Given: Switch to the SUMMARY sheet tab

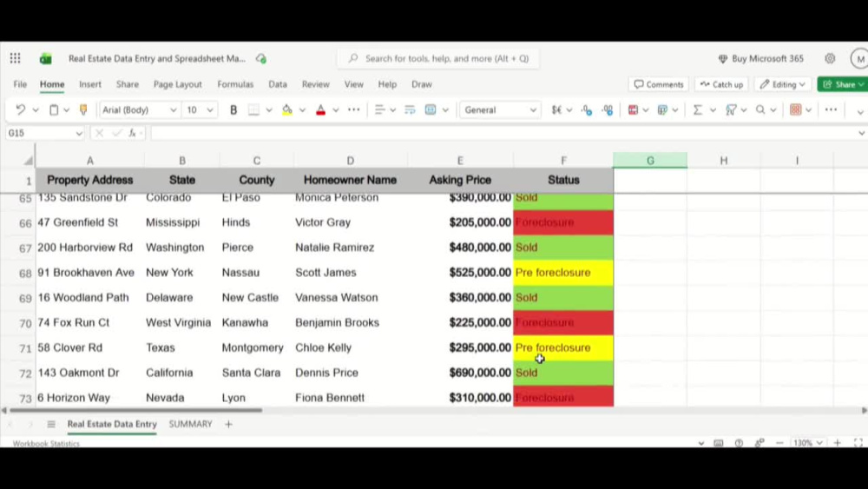Looking at the screenshot, I should [x=190, y=424].
